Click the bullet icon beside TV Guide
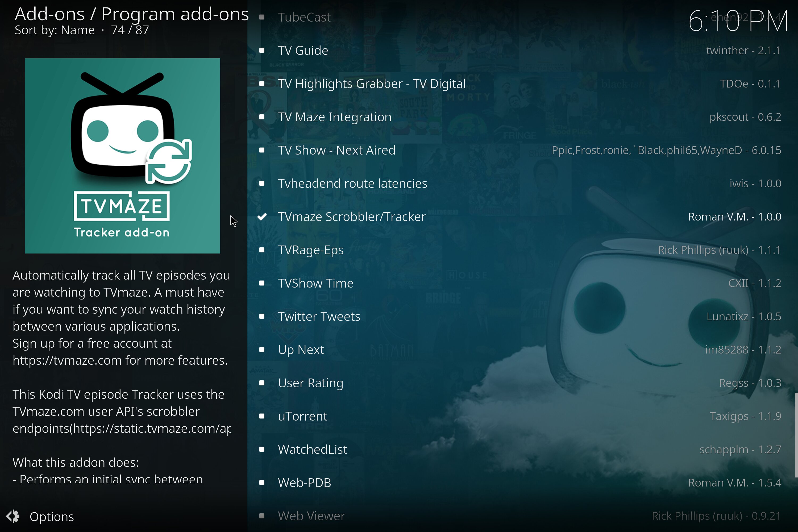798x532 pixels. point(262,50)
